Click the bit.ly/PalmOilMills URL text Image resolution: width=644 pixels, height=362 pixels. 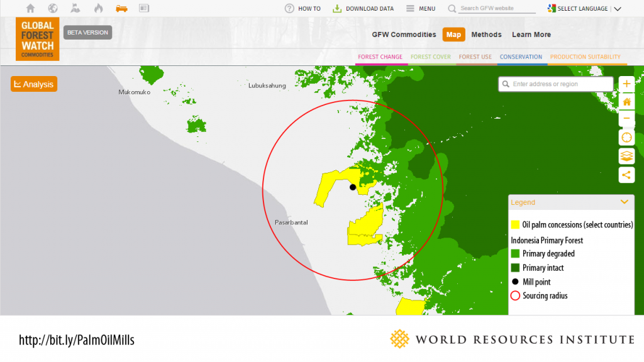76,340
